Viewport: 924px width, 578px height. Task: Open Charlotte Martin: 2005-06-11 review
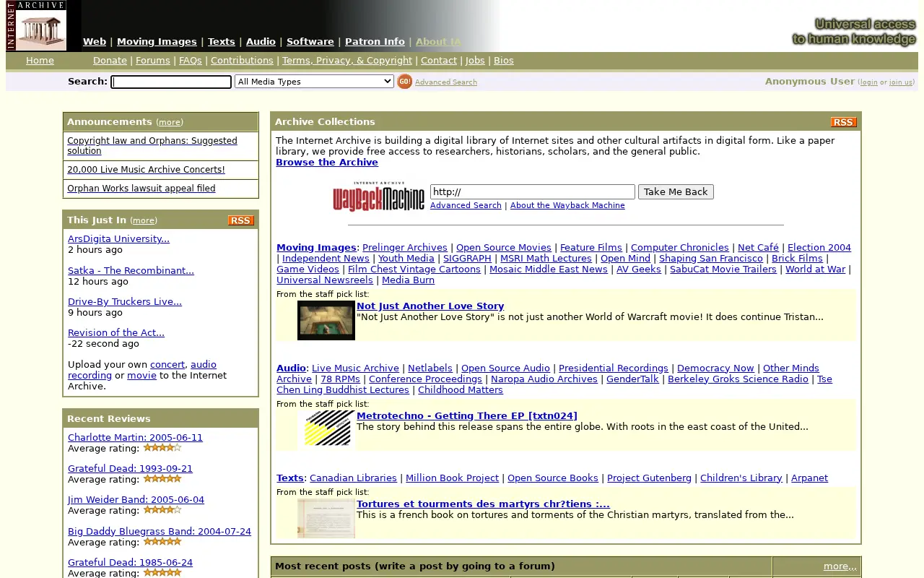[x=135, y=438]
